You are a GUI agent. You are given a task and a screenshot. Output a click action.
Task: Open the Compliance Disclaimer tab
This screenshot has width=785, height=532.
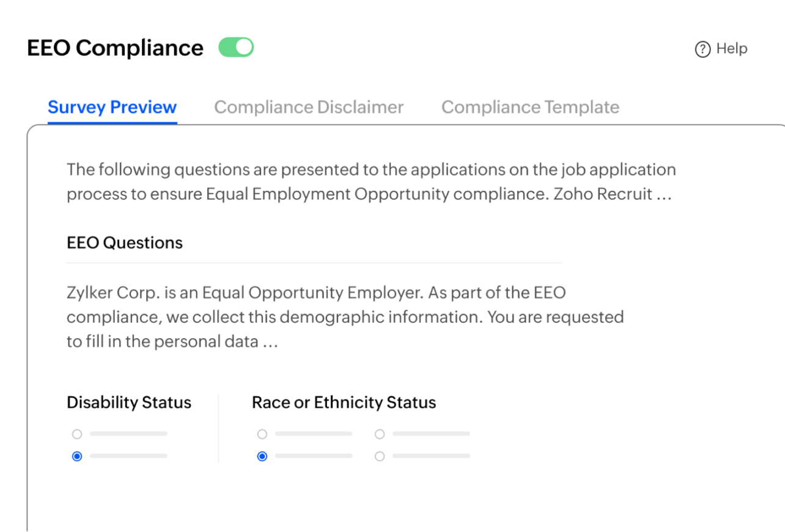click(309, 108)
